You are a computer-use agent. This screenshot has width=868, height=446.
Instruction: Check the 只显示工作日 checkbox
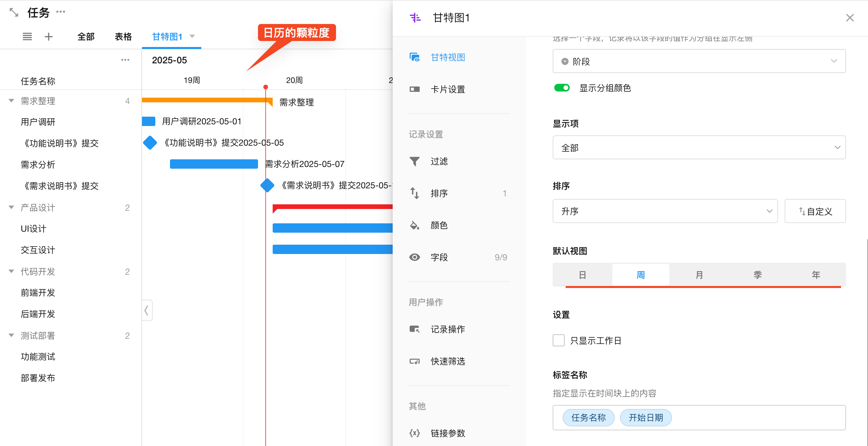click(x=558, y=340)
